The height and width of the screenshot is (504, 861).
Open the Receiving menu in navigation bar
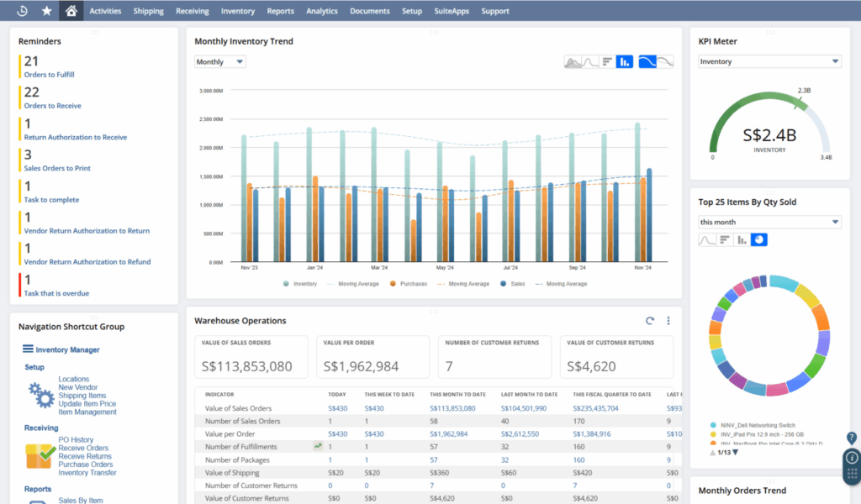[x=193, y=11]
